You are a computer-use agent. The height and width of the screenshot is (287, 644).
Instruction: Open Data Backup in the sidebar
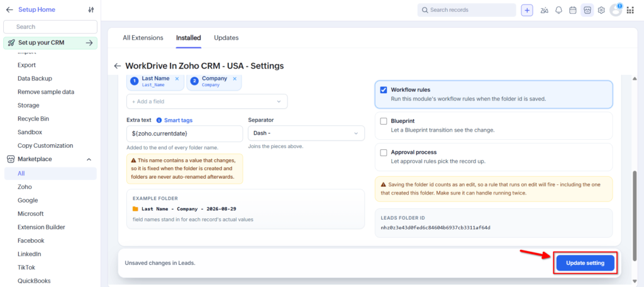coord(35,79)
